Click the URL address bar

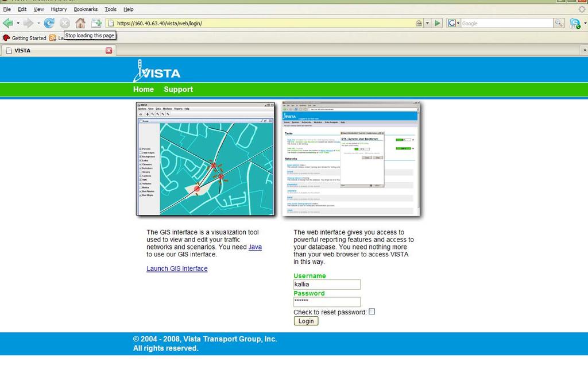pyautogui.click(x=264, y=24)
